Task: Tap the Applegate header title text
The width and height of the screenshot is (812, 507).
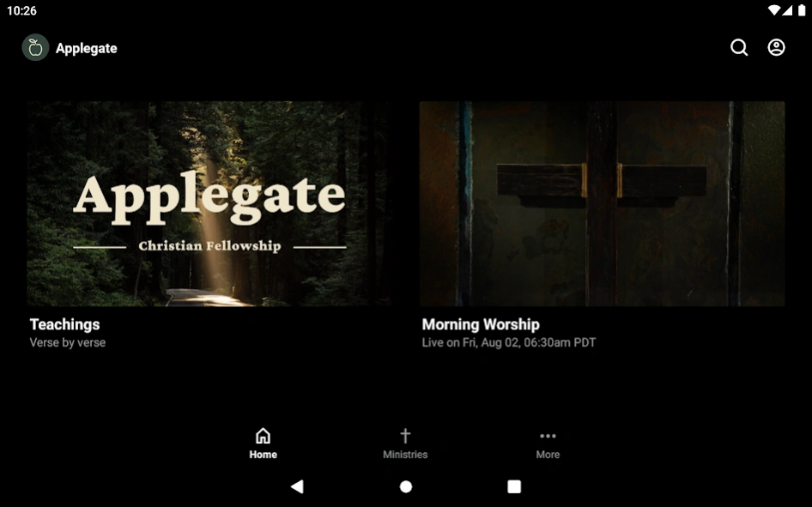Action: 87,48
